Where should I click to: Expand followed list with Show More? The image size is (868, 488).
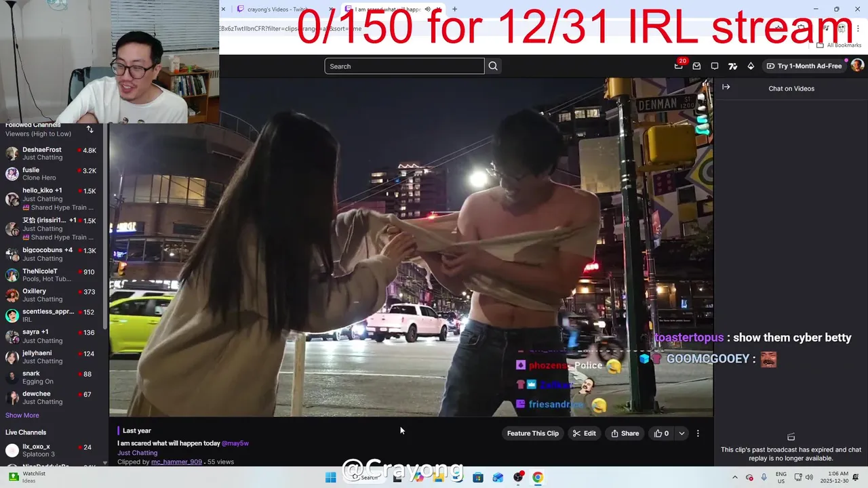click(22, 415)
